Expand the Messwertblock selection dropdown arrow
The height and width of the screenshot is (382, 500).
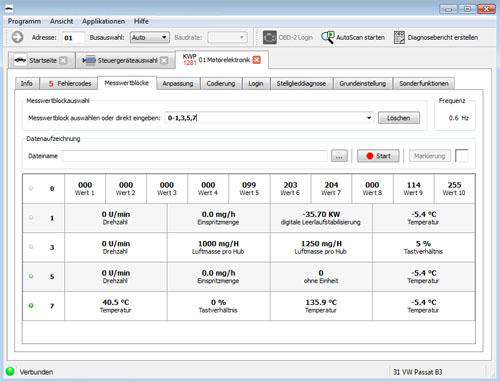(369, 118)
